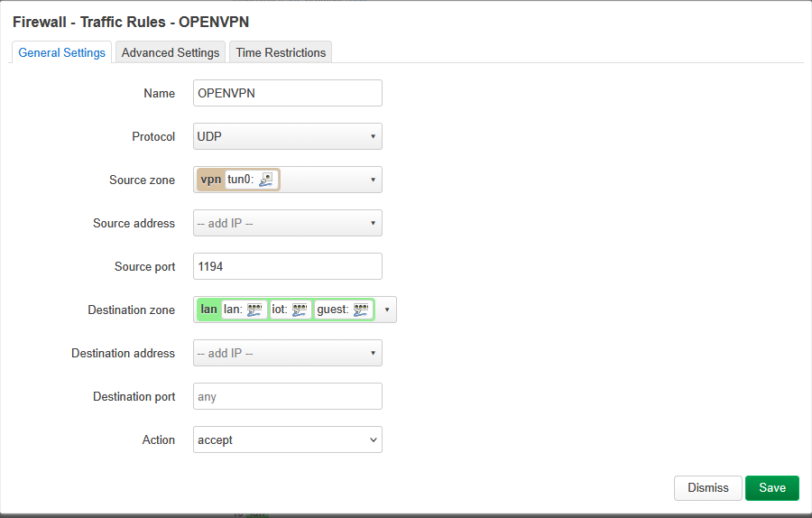Click the Action label

tap(159, 439)
